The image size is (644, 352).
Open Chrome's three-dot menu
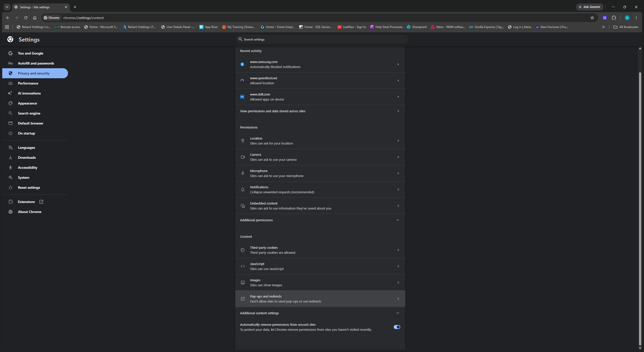636,18
